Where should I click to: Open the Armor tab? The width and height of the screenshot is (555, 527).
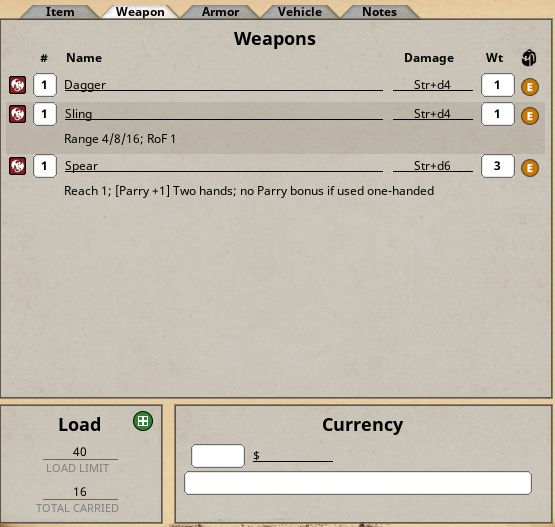tap(220, 12)
